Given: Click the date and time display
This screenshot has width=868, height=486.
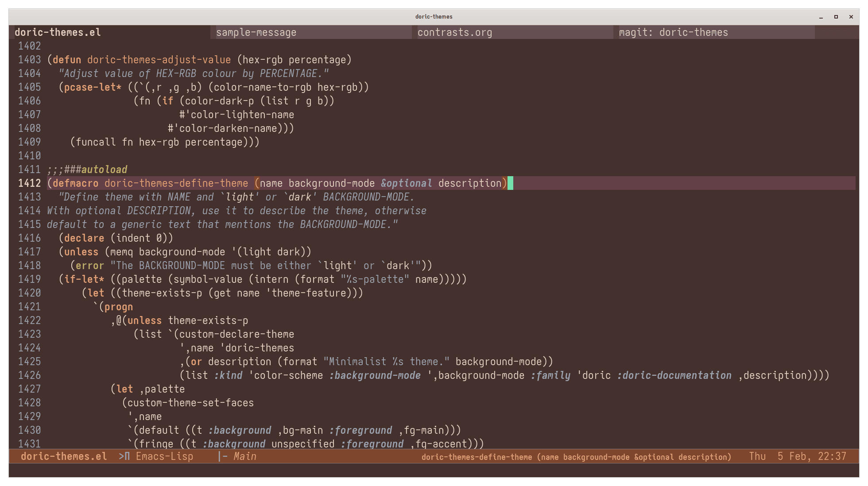Looking at the screenshot, I should pyautogui.click(x=797, y=456).
